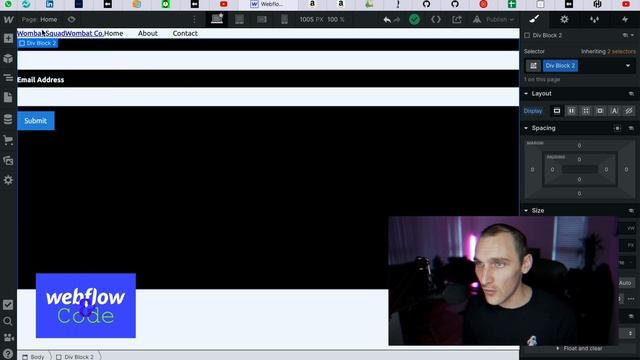Redo the last action
This screenshot has width=640, height=360.
(397, 20)
